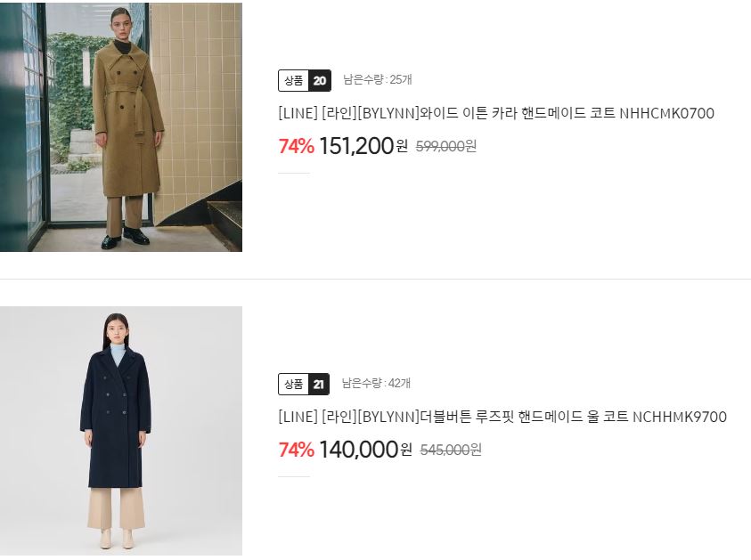Click the [BYLYNN] tag in product 21 title
Screen dimensions: 751x560
point(388,417)
